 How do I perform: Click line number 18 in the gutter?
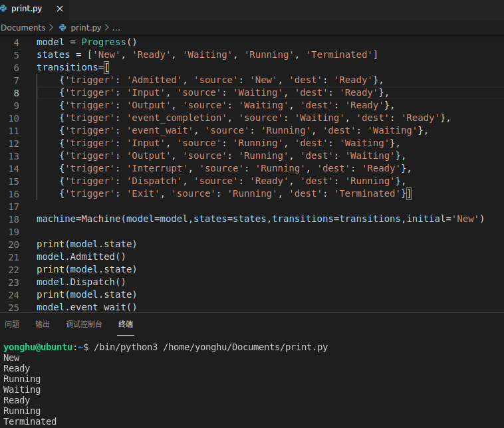click(15, 219)
